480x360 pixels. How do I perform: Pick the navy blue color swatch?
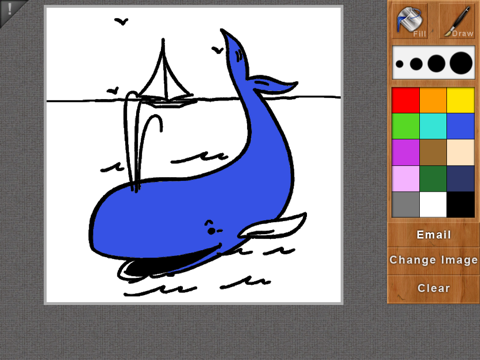pos(460,179)
